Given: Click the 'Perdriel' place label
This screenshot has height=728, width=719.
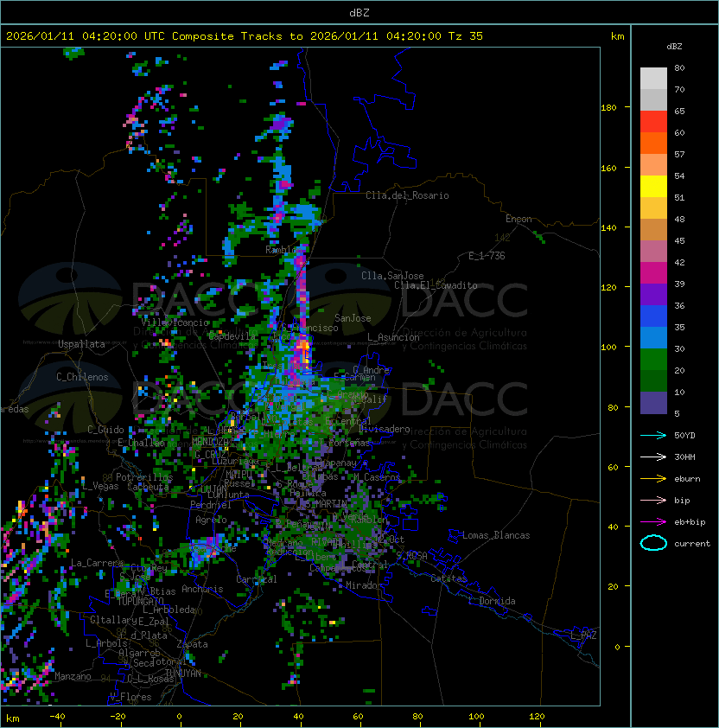Looking at the screenshot, I should (211, 504).
